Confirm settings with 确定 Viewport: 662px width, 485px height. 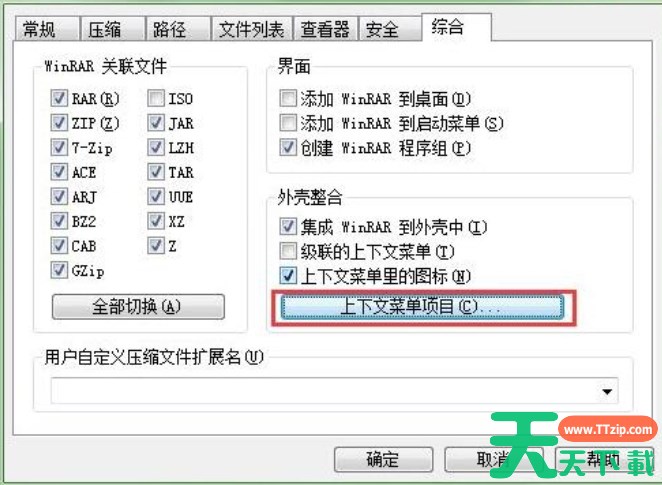383,459
